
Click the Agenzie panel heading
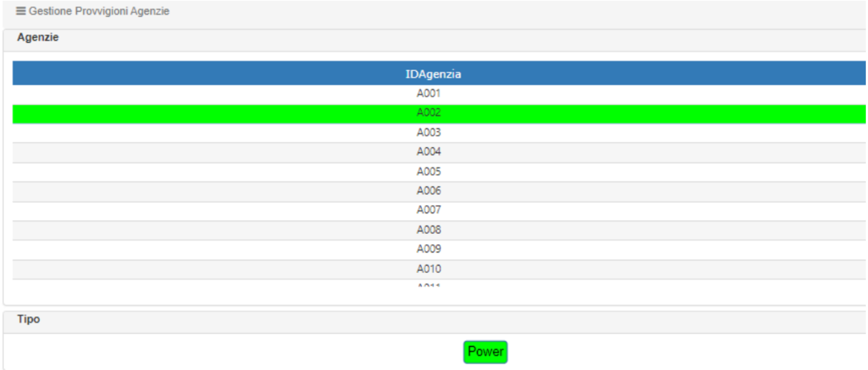click(x=39, y=38)
